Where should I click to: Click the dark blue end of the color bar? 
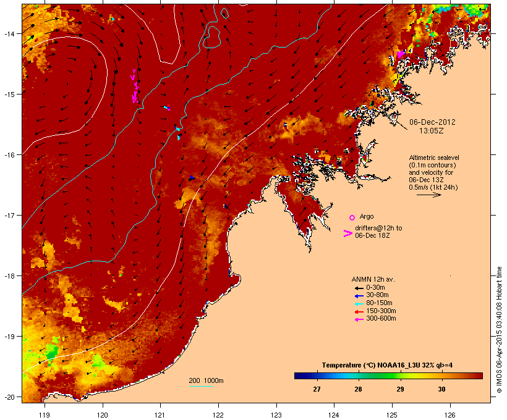point(297,376)
